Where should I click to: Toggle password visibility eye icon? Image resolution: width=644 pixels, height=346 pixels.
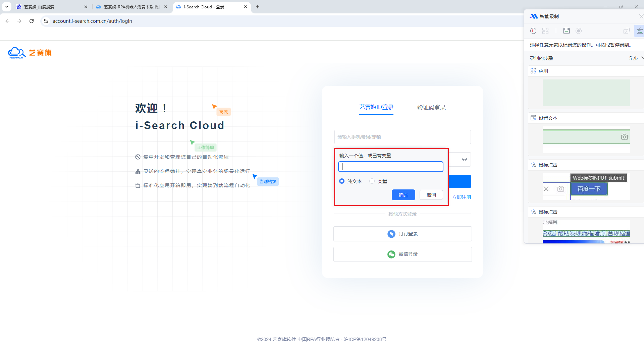464,160
